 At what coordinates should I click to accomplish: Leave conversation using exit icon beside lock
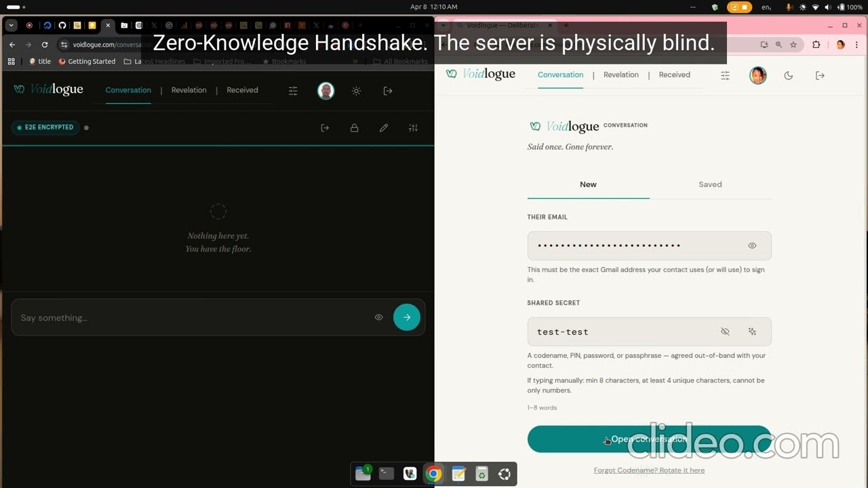tap(325, 127)
